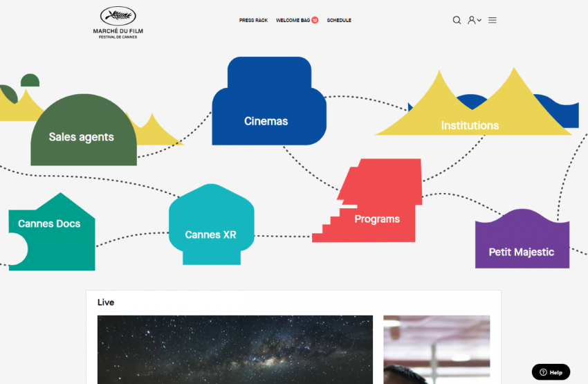Open the hamburger menu

(493, 20)
